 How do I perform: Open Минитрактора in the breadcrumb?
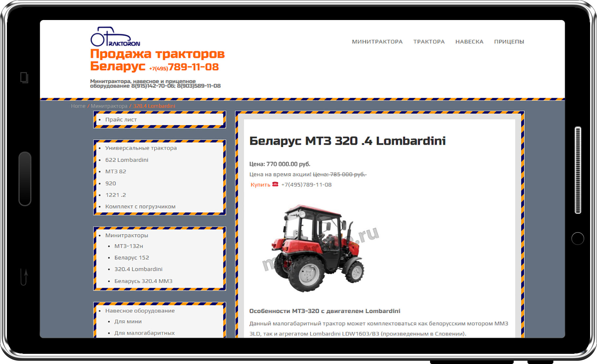point(109,106)
